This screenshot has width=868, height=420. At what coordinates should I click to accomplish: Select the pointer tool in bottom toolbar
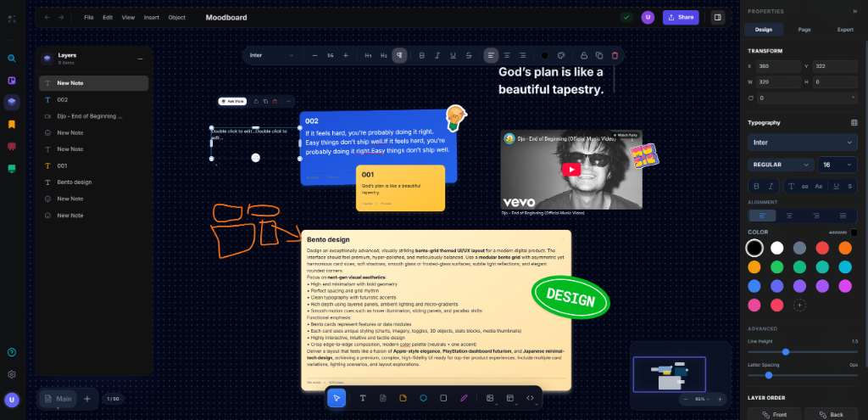337,398
